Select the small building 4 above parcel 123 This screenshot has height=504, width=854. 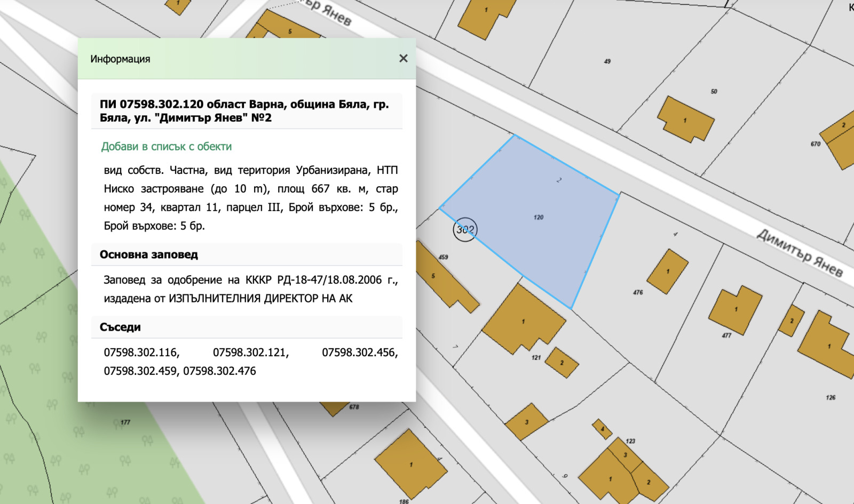(602, 429)
